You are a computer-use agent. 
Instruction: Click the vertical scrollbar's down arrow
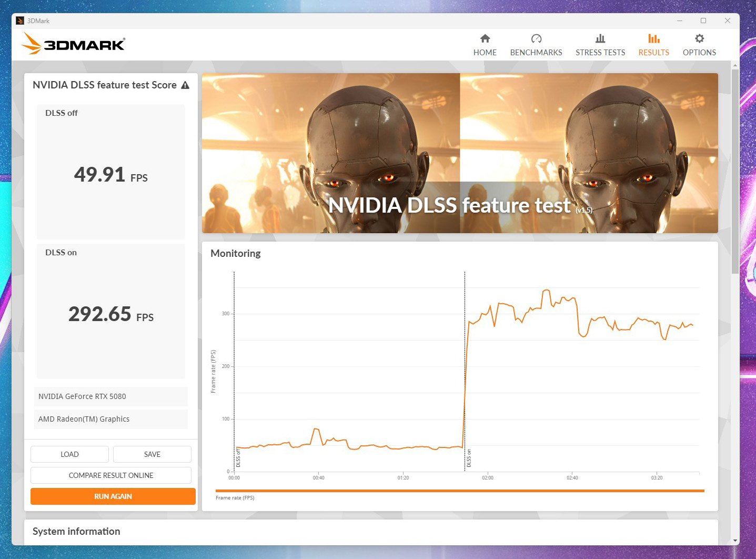point(735,541)
